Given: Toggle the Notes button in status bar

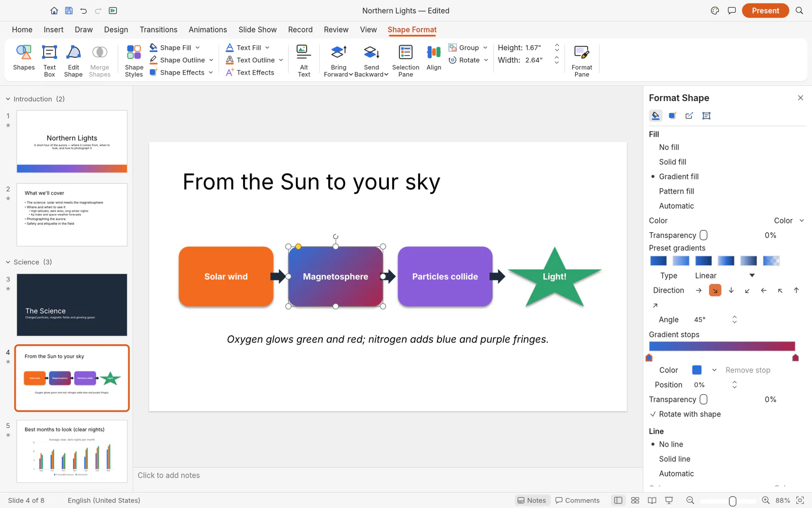Looking at the screenshot, I should [x=531, y=500].
